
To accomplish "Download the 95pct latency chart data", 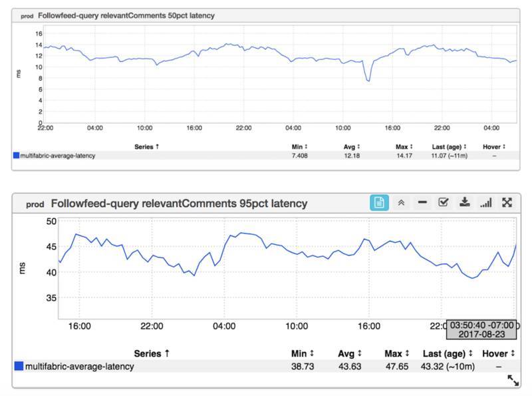I will 464,202.
